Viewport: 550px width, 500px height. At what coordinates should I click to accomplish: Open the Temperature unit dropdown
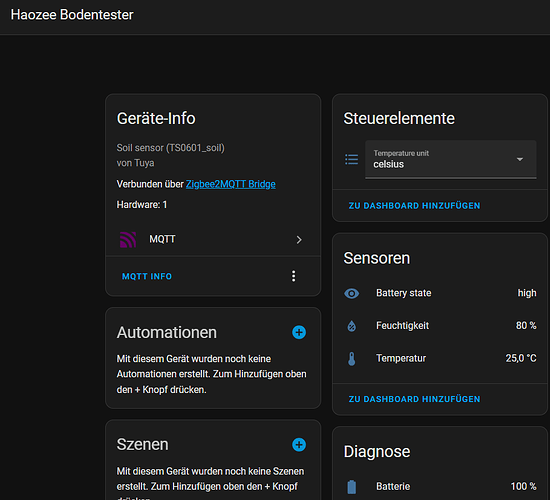pyautogui.click(x=451, y=159)
